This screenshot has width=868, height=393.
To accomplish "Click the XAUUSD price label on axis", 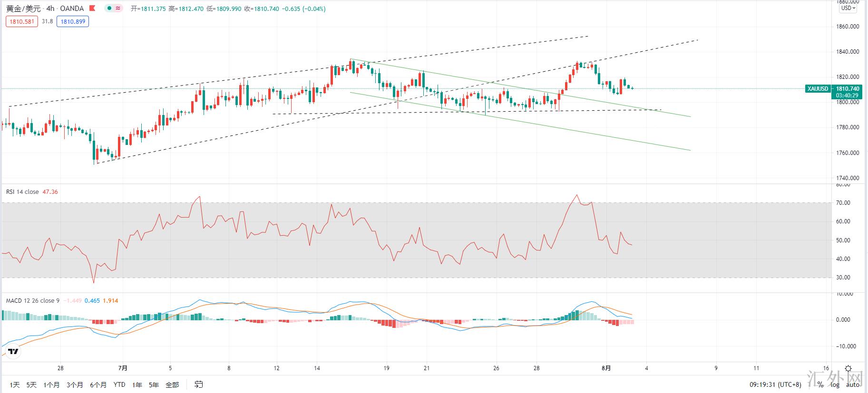I will [818, 89].
